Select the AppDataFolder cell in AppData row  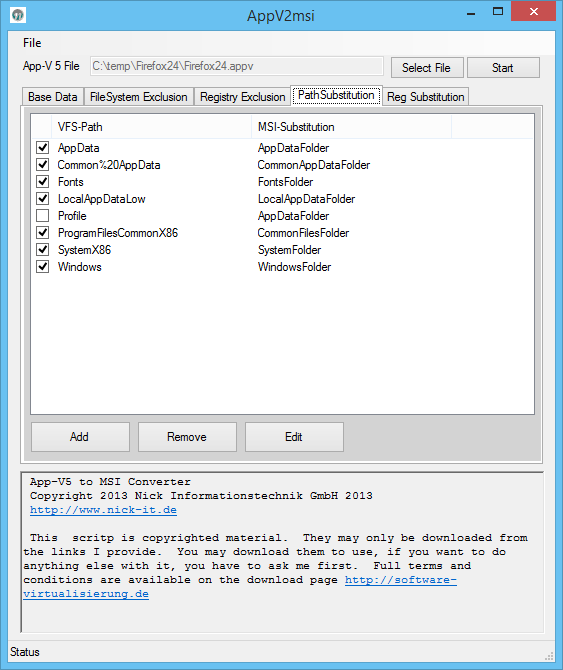[x=293, y=148]
